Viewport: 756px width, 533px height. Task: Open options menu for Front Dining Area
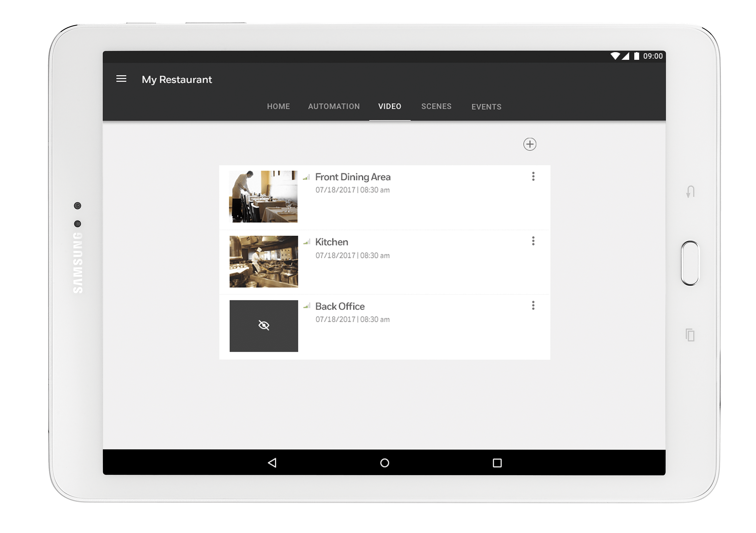(x=533, y=176)
